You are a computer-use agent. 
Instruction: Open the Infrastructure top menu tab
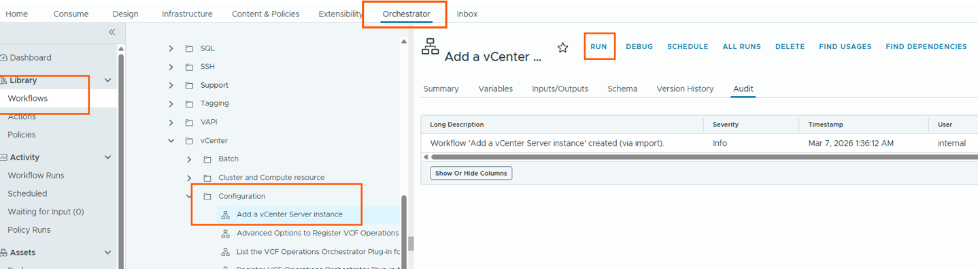coord(187,14)
